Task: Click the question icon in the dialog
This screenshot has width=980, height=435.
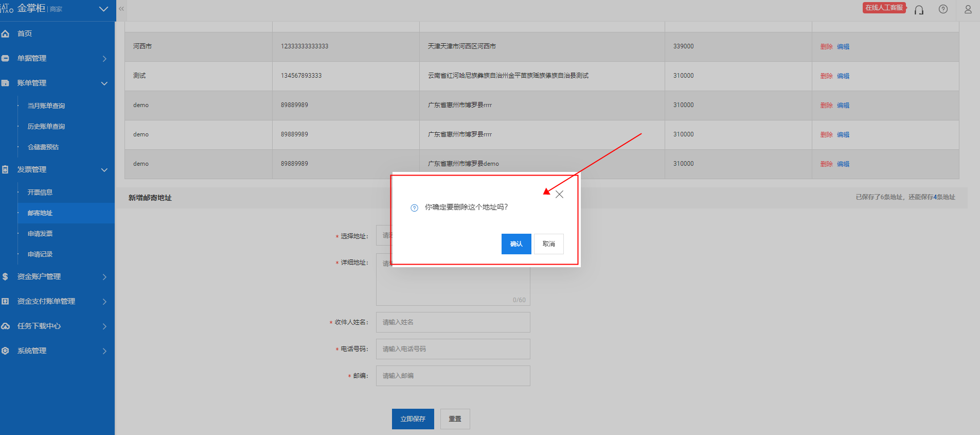Action: click(x=414, y=208)
